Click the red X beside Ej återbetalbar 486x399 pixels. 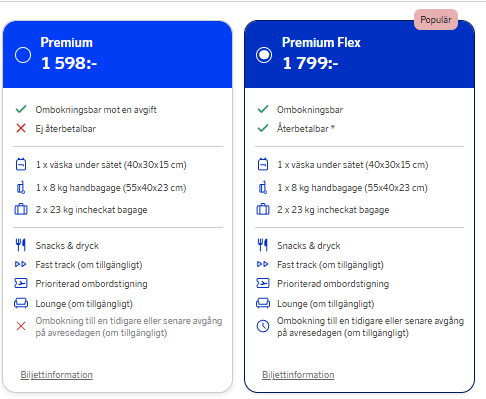21,128
